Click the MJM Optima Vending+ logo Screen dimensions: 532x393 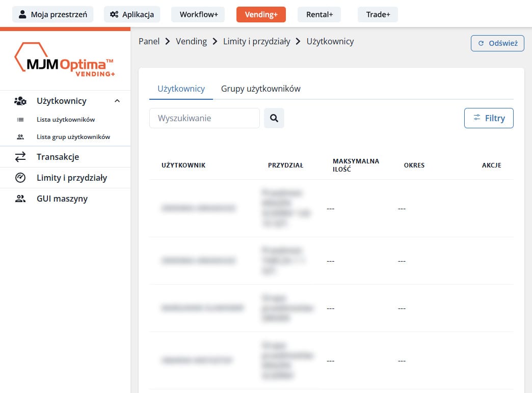coord(65,61)
